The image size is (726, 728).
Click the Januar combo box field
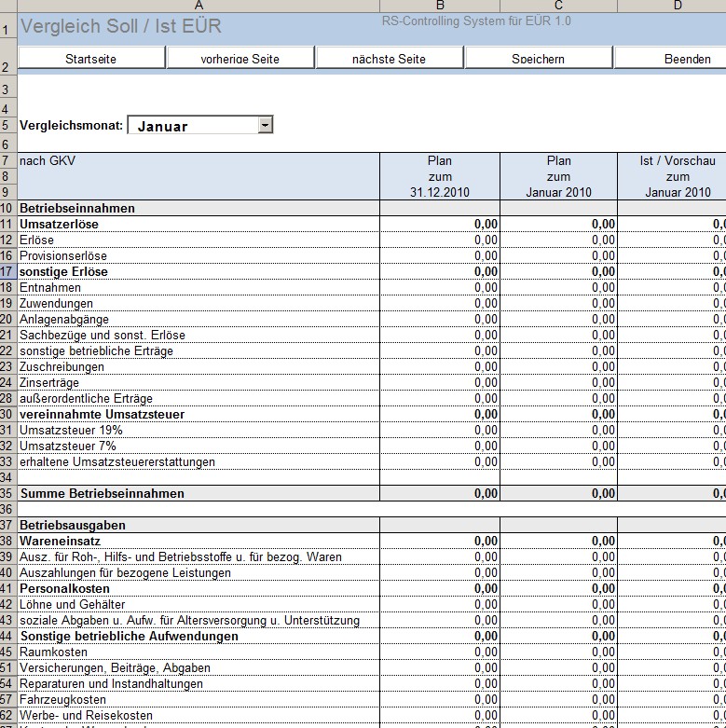pyautogui.click(x=193, y=126)
